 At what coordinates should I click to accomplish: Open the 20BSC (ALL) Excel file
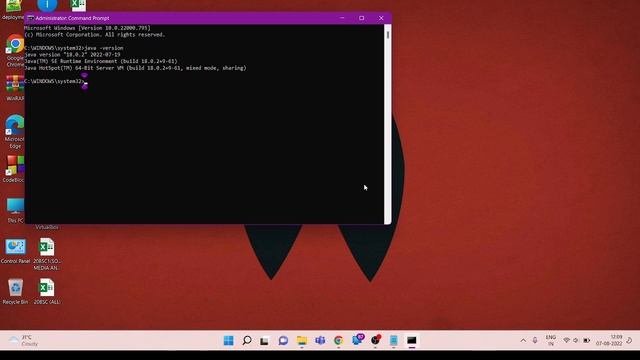pyautogui.click(x=47, y=291)
